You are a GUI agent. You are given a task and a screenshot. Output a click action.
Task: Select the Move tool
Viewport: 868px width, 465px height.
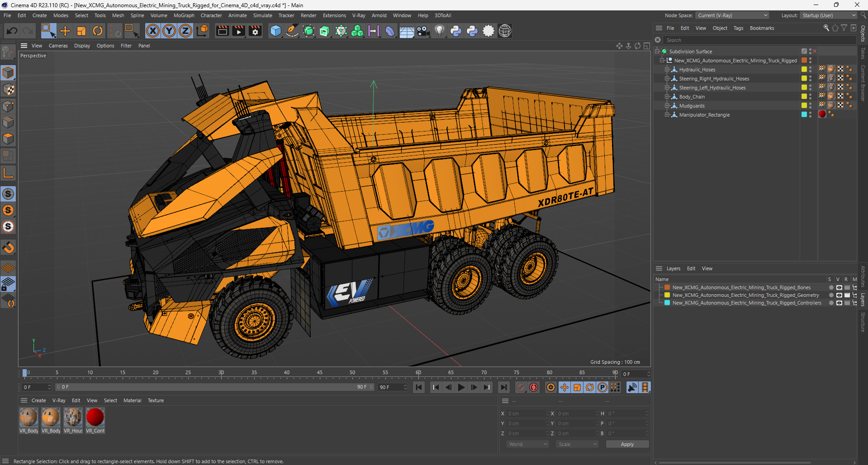[65, 31]
